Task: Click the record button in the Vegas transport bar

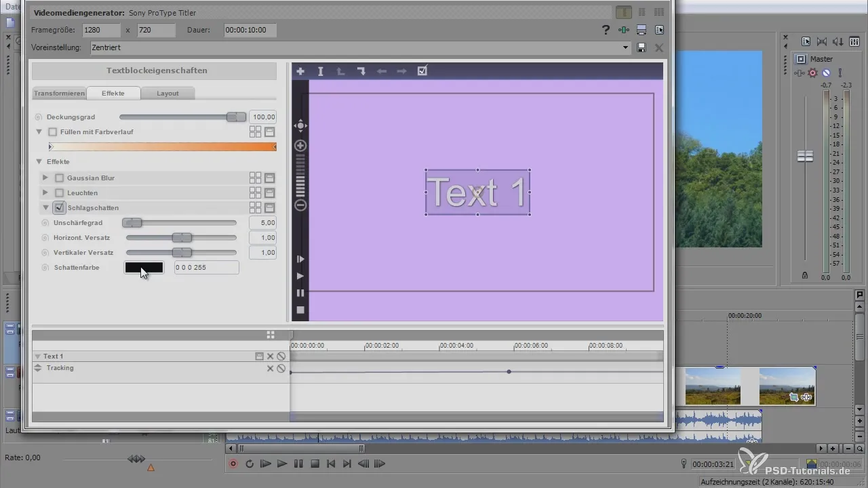Action: (x=233, y=464)
